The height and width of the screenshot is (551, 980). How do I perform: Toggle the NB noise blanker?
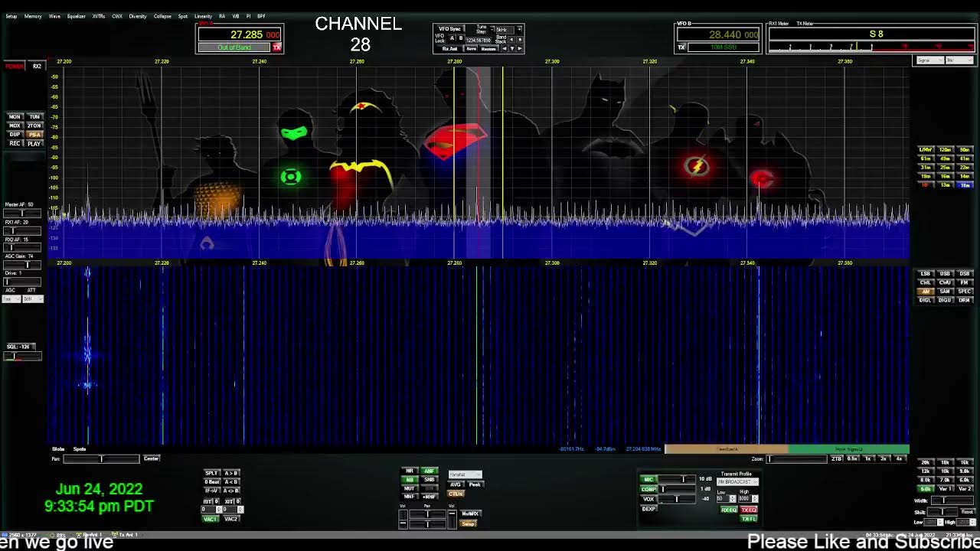pos(410,480)
